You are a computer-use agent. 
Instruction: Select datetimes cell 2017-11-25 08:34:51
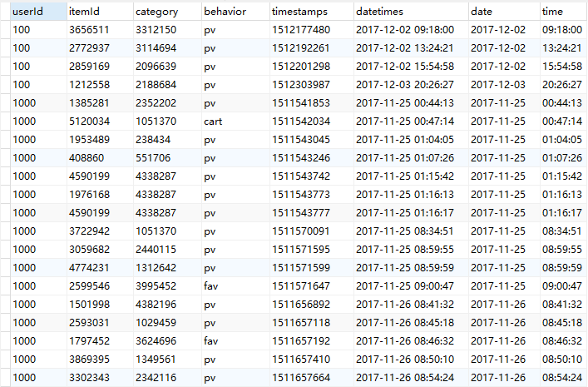click(411, 231)
